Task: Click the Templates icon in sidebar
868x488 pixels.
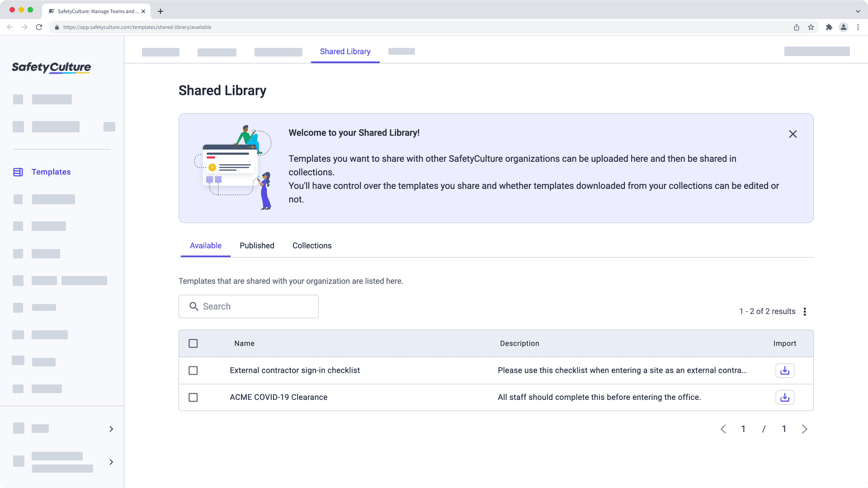Action: (18, 172)
